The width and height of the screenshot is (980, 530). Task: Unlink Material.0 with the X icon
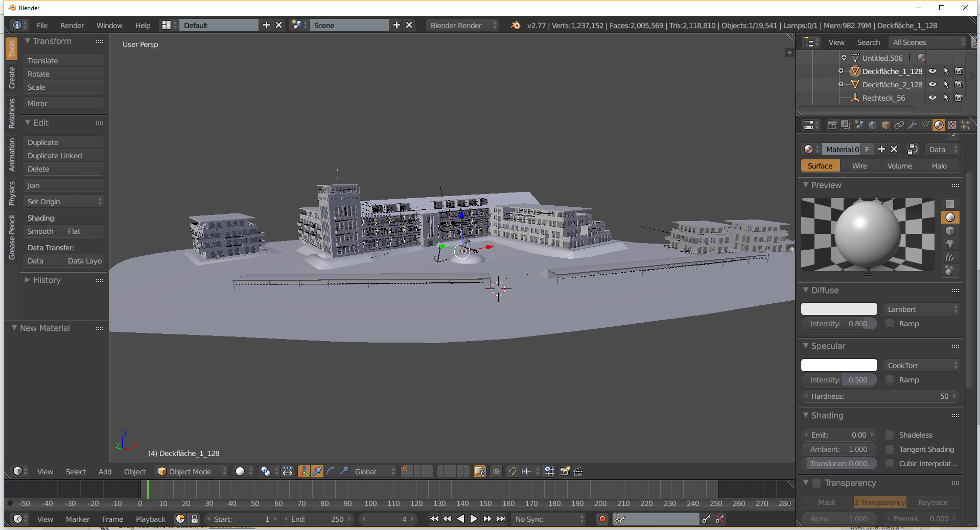pyautogui.click(x=894, y=149)
